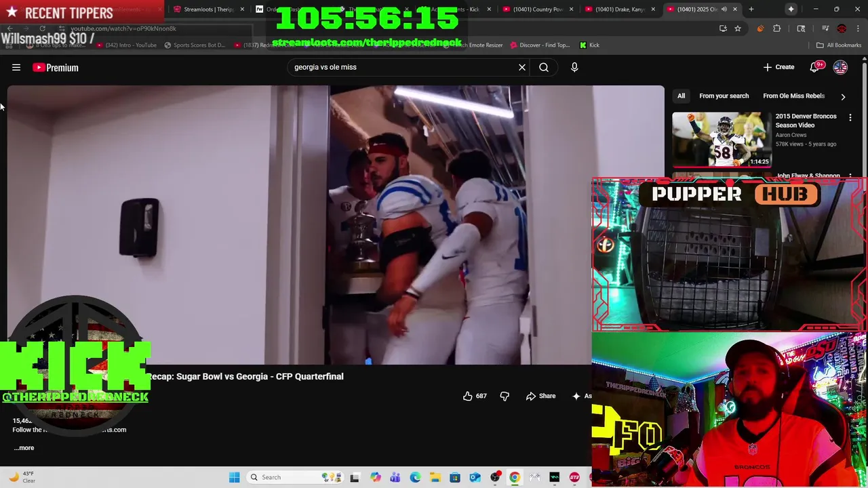Viewport: 868px width, 488px height.
Task: Close the '(10401) Drake, Kany...' tab
Action: pyautogui.click(x=653, y=9)
